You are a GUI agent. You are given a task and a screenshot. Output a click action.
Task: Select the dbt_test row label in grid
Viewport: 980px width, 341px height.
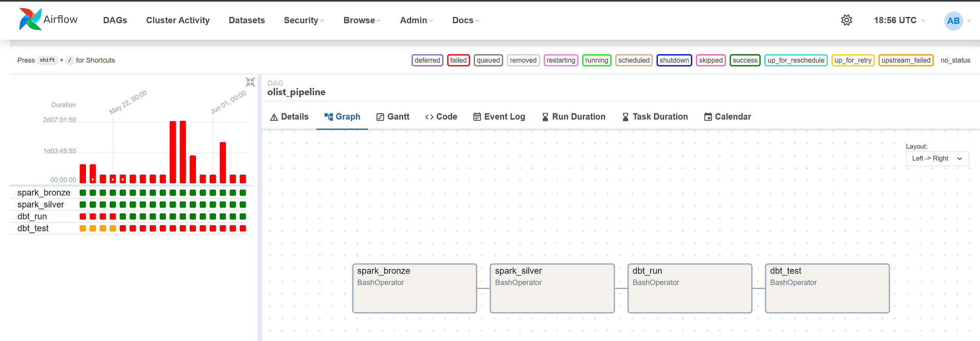coord(33,228)
